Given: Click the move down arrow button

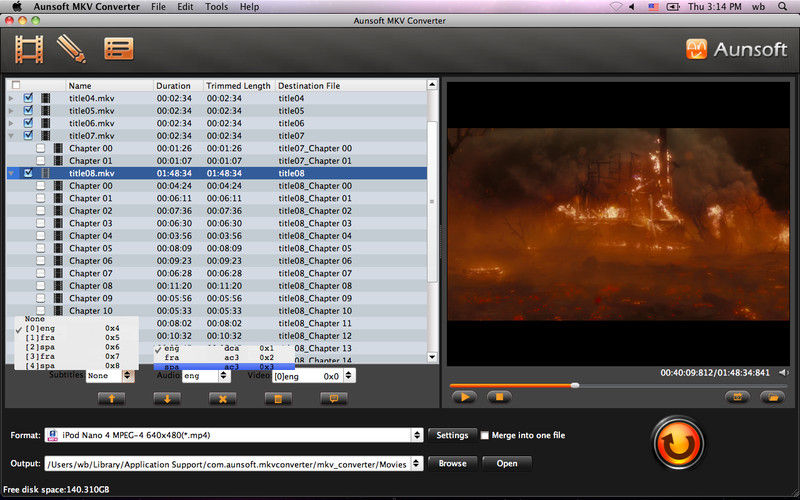Looking at the screenshot, I should click(x=167, y=399).
